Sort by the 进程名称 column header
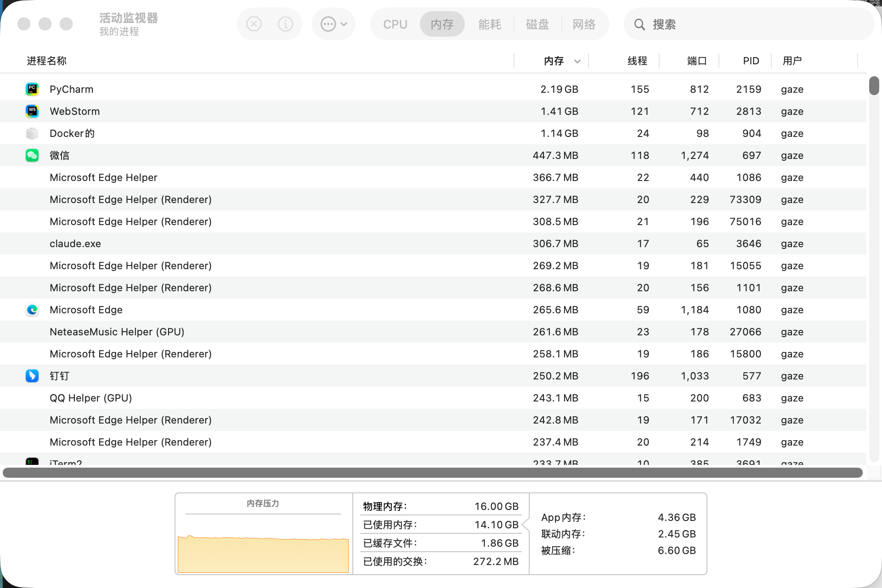882x588 pixels. click(x=46, y=61)
